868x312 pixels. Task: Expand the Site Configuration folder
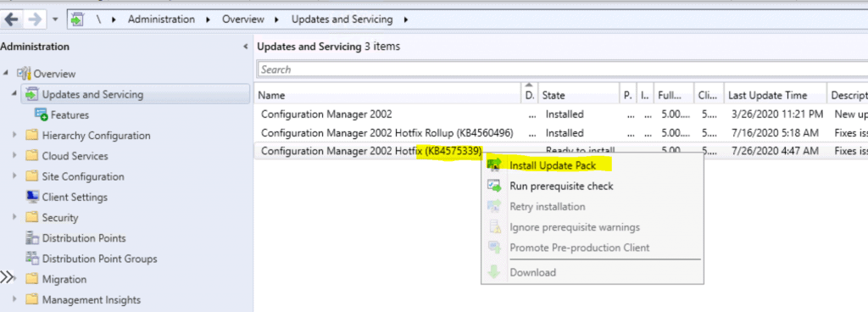click(15, 176)
